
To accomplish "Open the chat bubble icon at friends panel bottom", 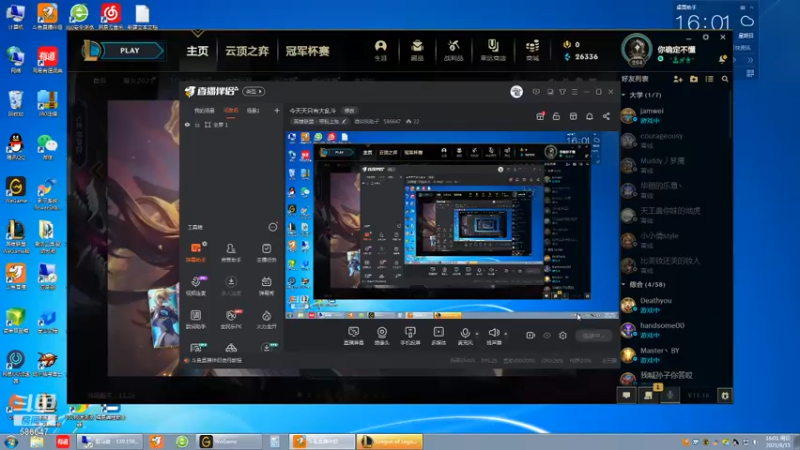I will 627,395.
